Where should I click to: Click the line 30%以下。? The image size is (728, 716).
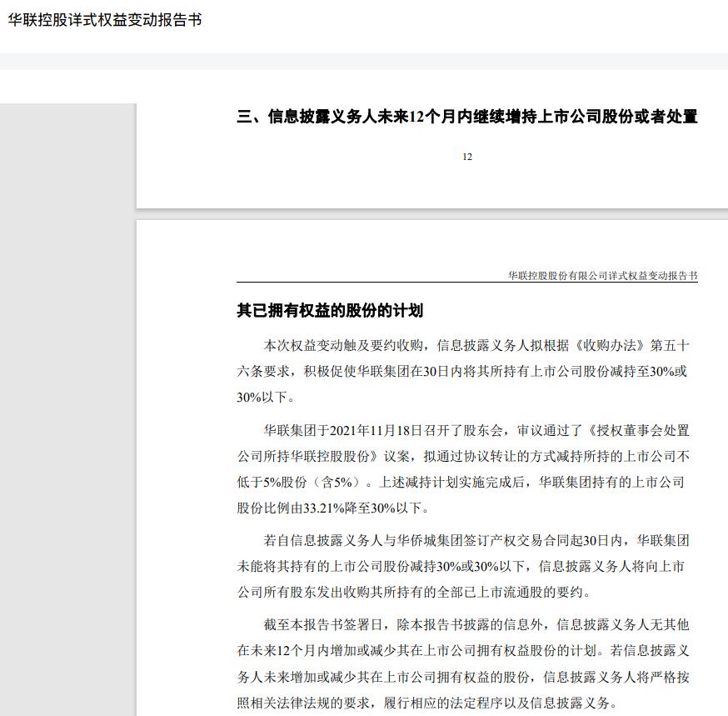[266, 398]
